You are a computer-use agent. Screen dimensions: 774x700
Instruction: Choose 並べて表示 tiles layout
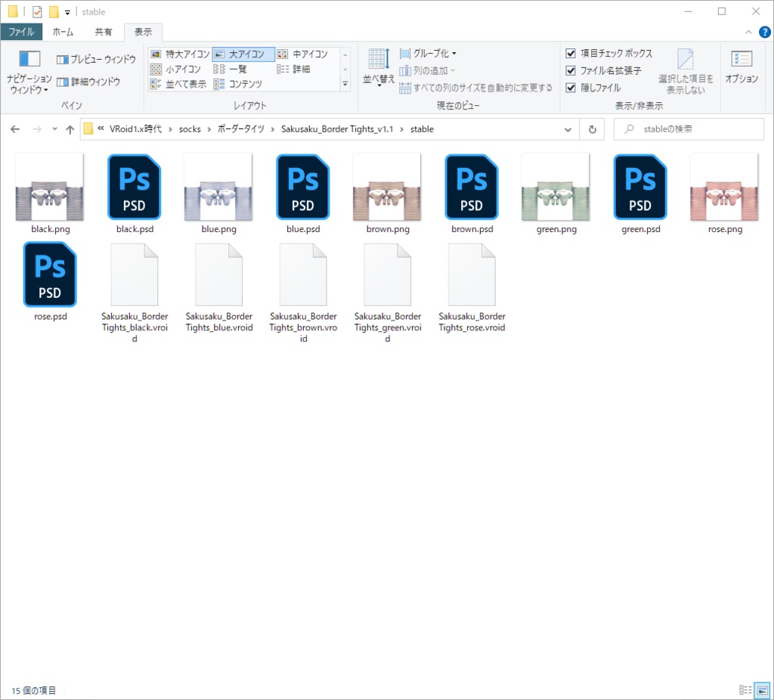[x=178, y=84]
